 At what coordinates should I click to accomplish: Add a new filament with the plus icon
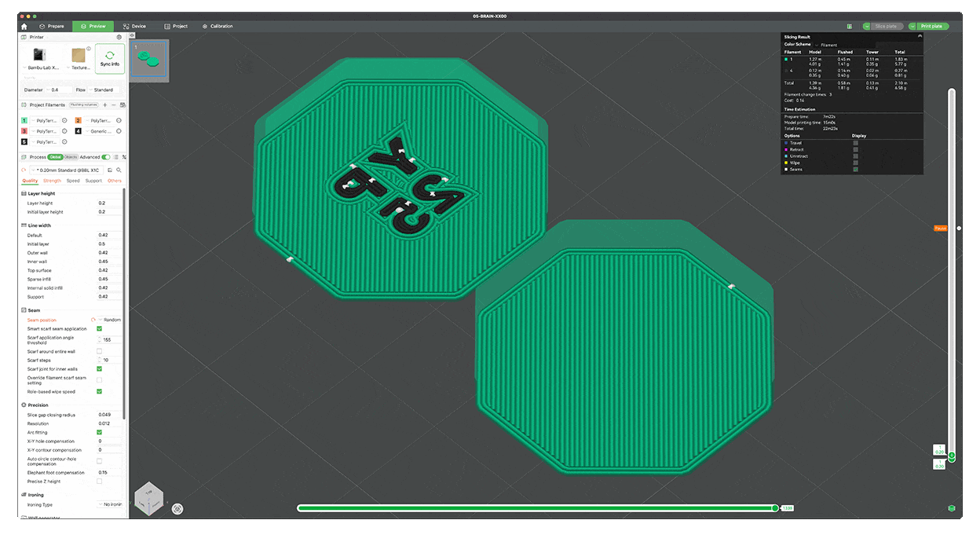pos(104,105)
